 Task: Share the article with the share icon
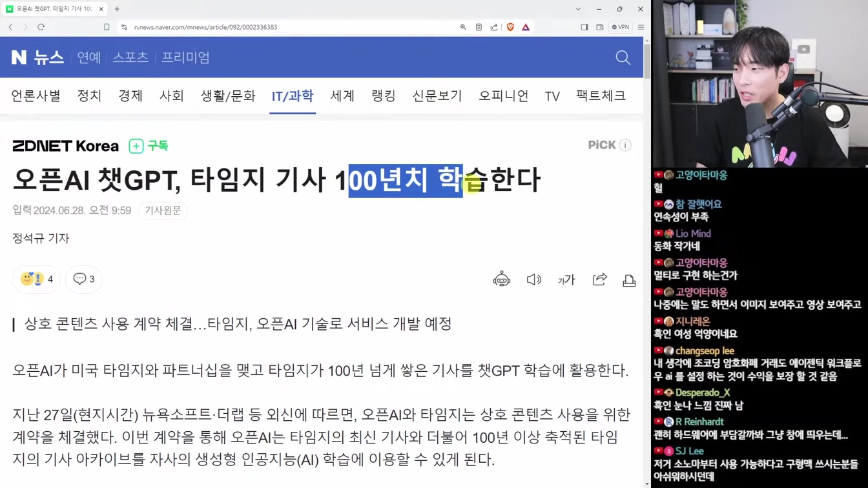pos(600,280)
